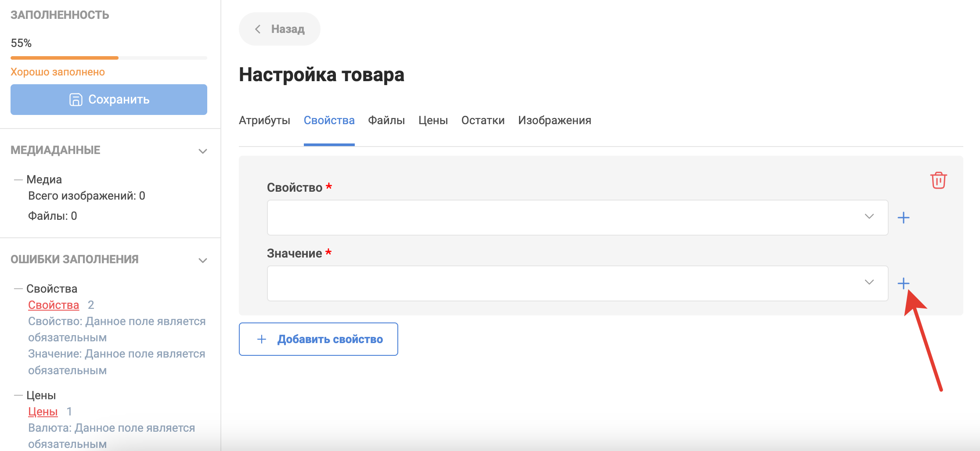
Task: Open the Значение dropdown arrow
Action: coord(869,283)
